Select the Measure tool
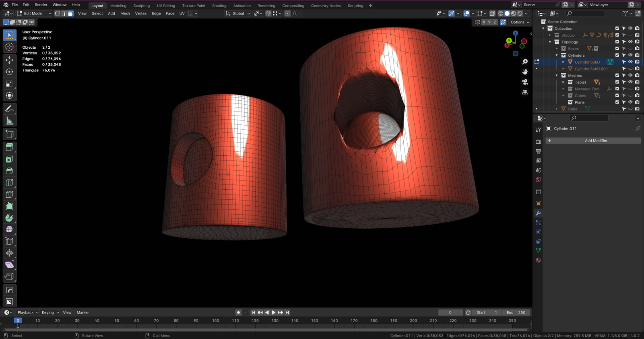The width and height of the screenshot is (644, 339). 10,121
